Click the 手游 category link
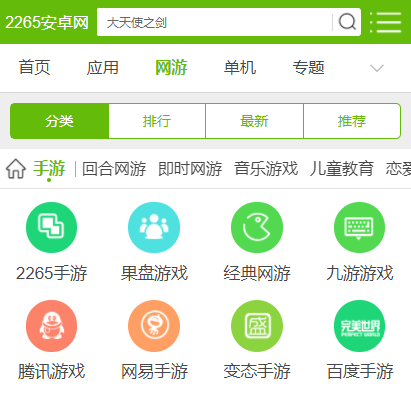Viewport: 411px width, 396px height. click(49, 168)
